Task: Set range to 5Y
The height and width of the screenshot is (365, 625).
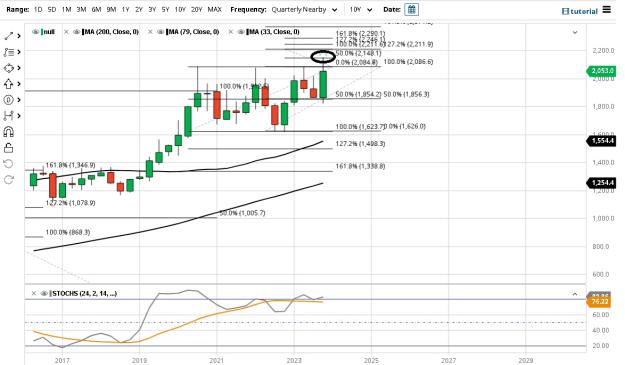Action: 165,10
